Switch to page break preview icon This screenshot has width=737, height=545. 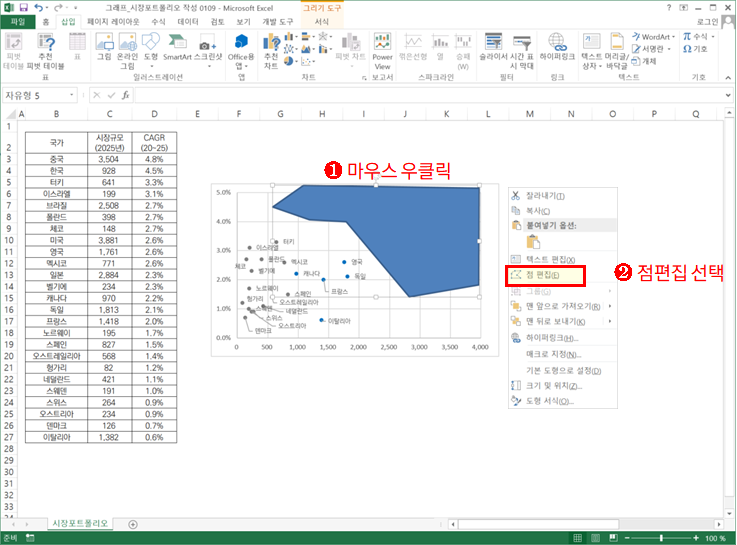point(613,538)
